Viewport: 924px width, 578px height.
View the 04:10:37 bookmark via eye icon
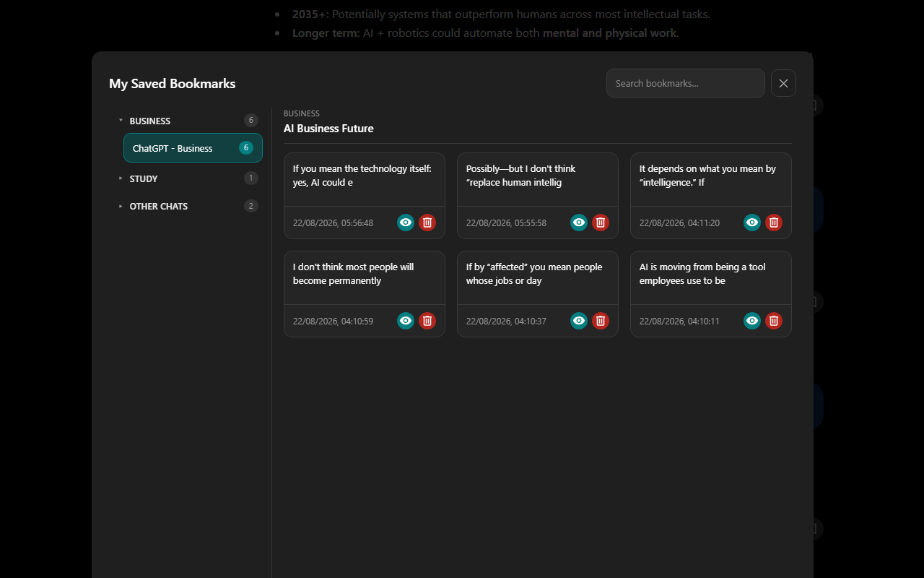579,321
